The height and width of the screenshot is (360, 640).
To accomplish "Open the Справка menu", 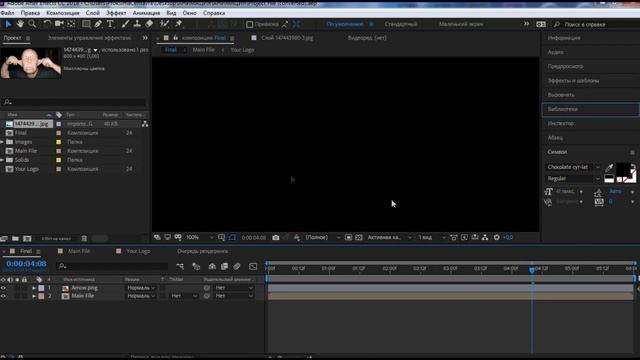I will coord(214,13).
